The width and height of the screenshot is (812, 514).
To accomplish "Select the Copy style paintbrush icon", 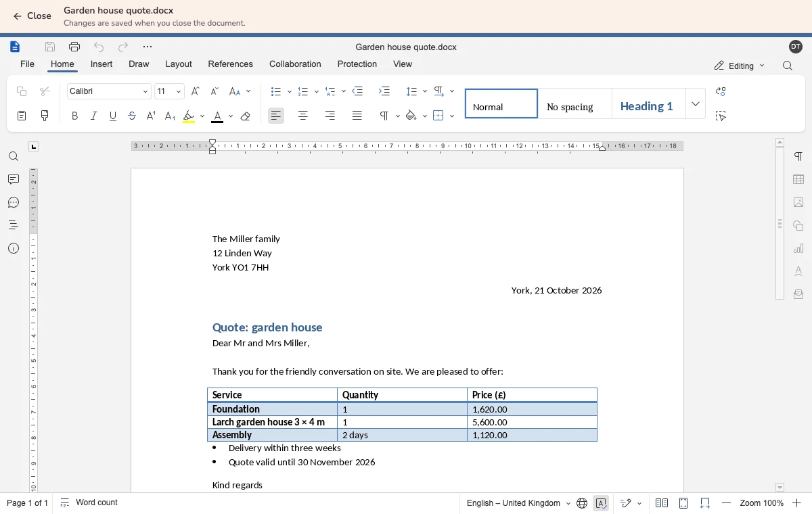I will tap(45, 116).
